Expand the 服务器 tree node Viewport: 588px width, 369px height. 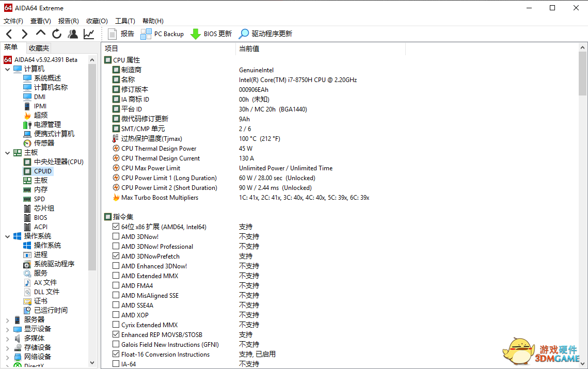pyautogui.click(x=8, y=320)
